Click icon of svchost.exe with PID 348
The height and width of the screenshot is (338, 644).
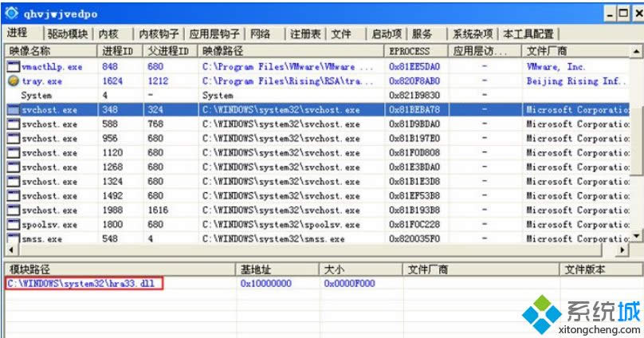pos(13,110)
